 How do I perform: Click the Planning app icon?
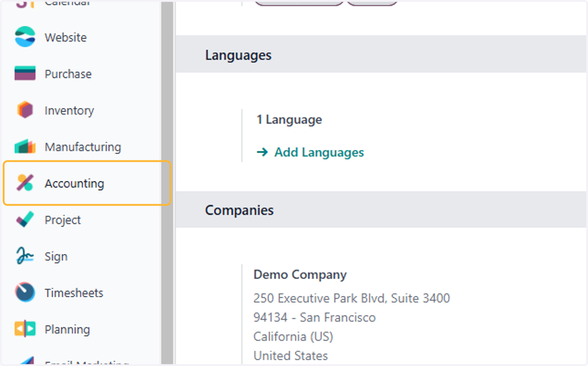click(x=25, y=329)
